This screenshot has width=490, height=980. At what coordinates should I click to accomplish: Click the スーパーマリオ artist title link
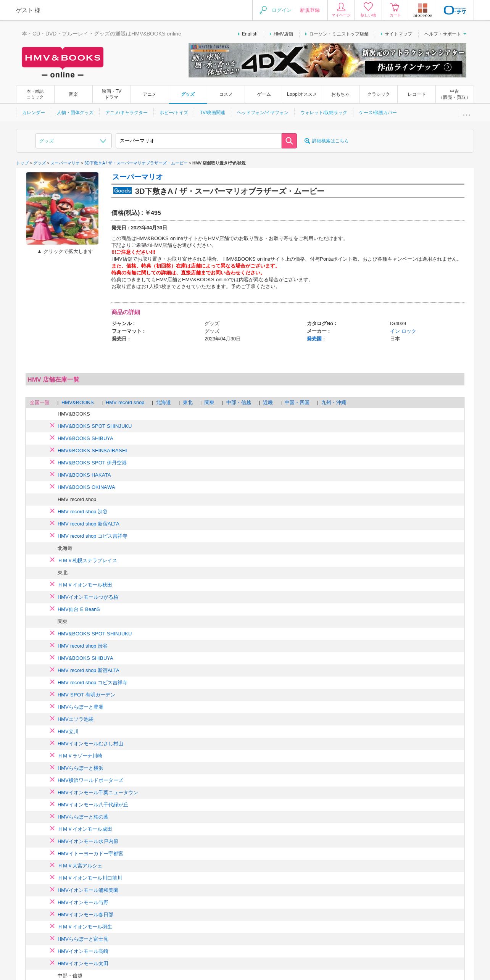coord(137,177)
